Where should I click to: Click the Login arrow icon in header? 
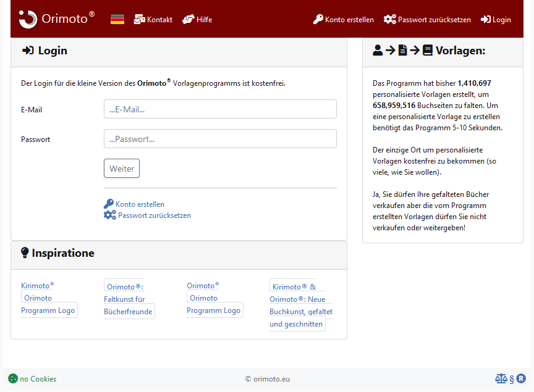pyautogui.click(x=486, y=19)
